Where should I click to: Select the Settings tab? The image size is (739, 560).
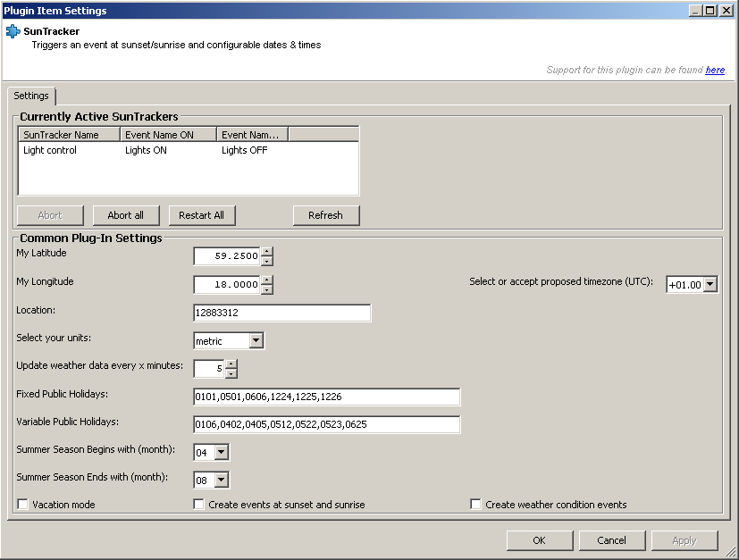coord(31,96)
